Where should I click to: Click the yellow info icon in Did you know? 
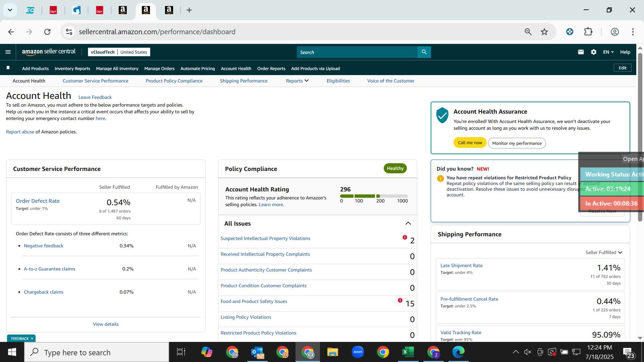click(x=440, y=178)
